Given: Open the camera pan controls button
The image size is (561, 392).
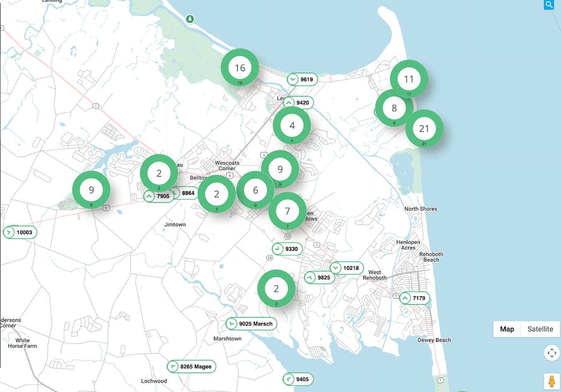Looking at the screenshot, I should [552, 353].
